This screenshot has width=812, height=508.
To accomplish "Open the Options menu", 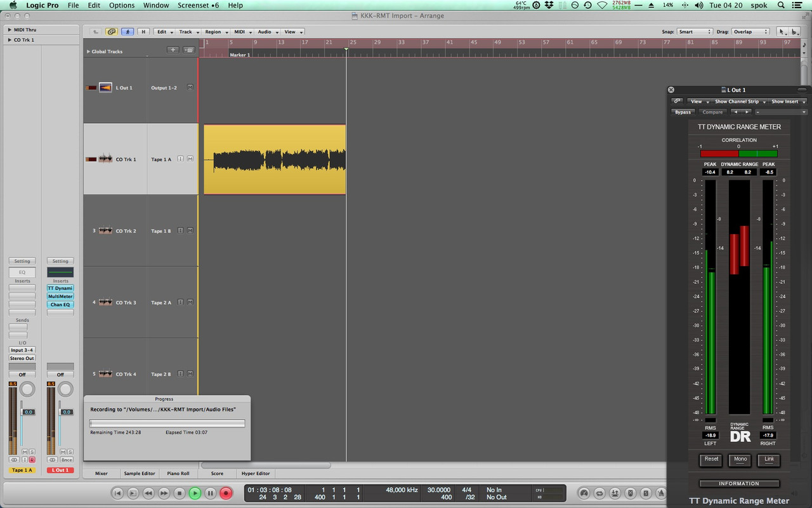I will pyautogui.click(x=122, y=5).
